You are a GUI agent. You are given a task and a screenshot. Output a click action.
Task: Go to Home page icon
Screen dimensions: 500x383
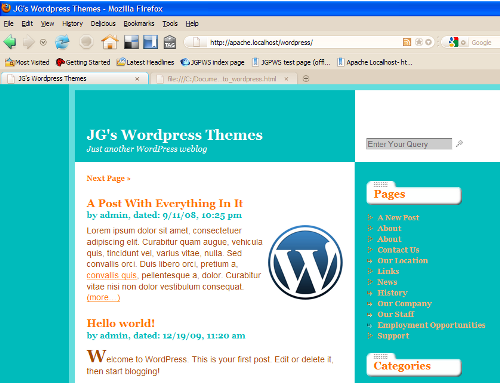[110, 42]
